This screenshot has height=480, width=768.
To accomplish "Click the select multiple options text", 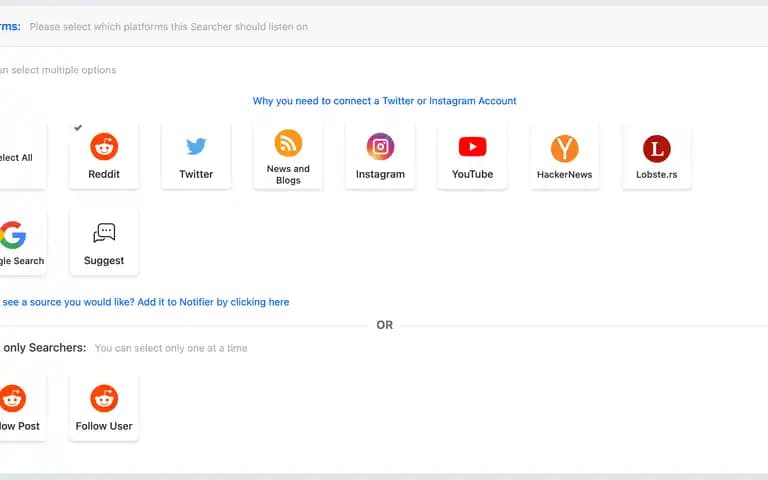I will point(58,70).
